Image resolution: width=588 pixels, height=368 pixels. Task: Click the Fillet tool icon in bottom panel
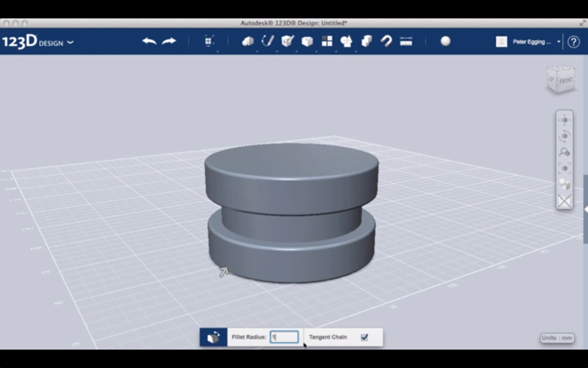tap(214, 337)
